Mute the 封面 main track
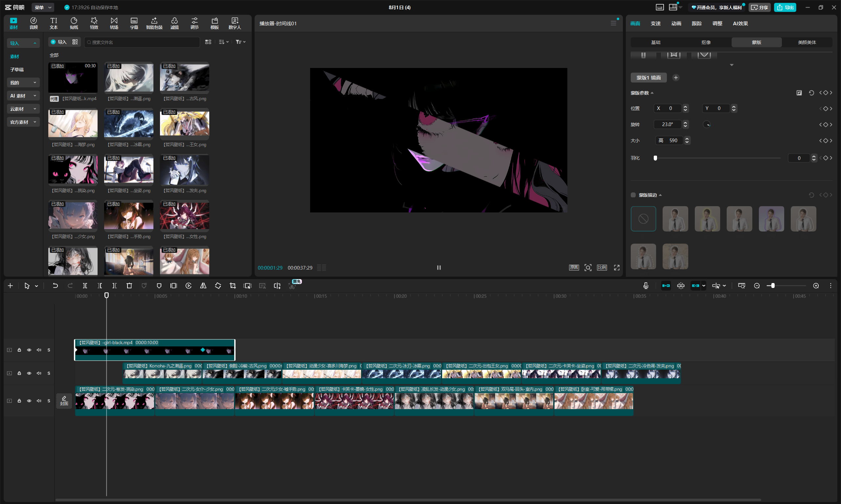This screenshot has width=841, height=504. [x=39, y=401]
